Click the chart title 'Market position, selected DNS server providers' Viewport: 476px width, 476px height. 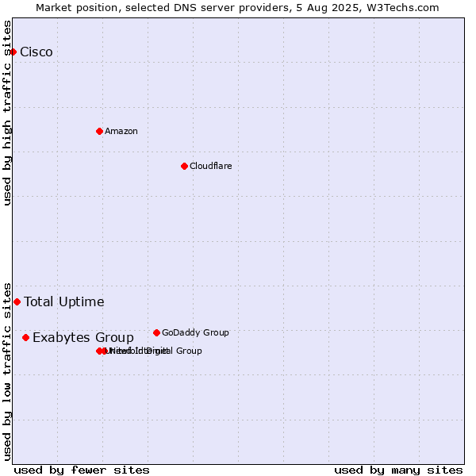163,8
